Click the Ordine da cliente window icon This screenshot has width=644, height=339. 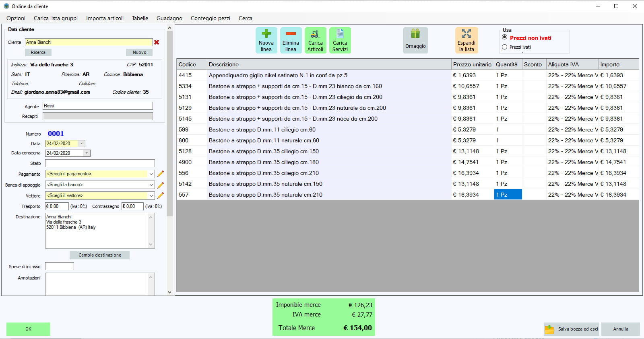click(6, 6)
